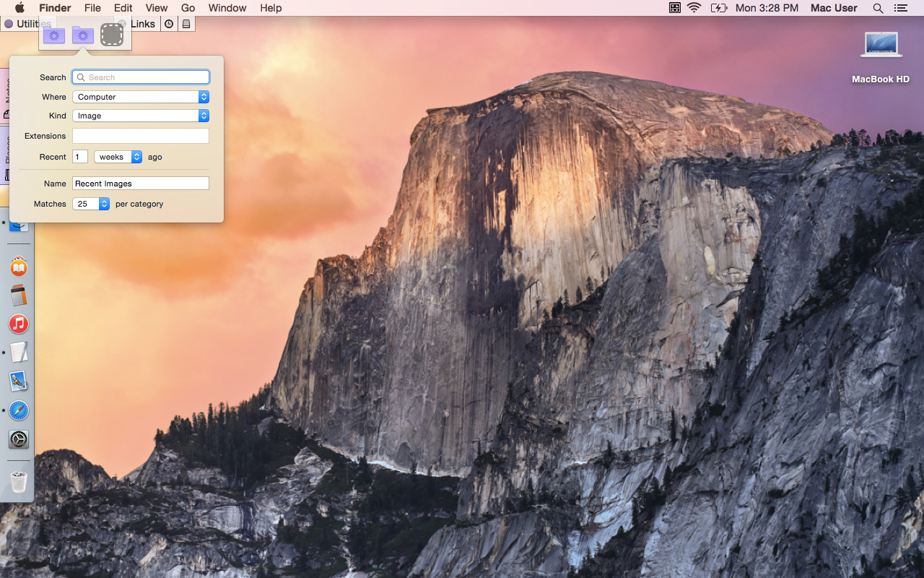
Task: Open System Preferences in the Dock
Action: (x=19, y=439)
